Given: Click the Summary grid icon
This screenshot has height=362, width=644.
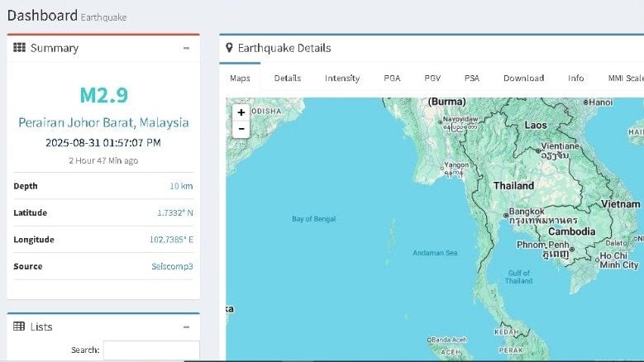Looking at the screenshot, I should tap(19, 48).
